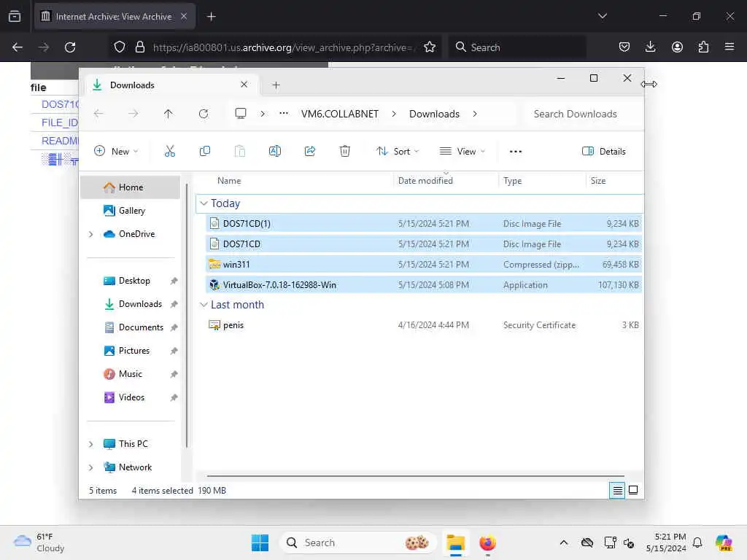The image size is (747, 560).
Task: Refresh the Downloads folder view
Action: [x=204, y=114]
